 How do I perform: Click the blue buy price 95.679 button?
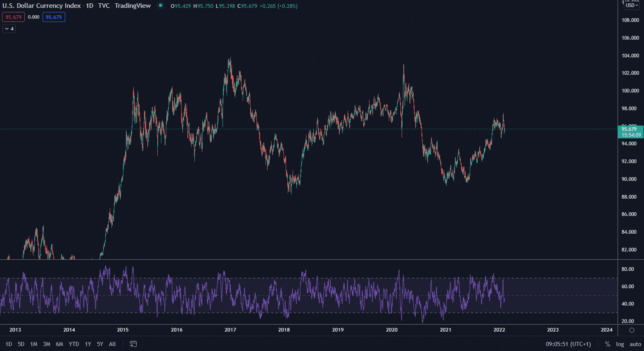pos(54,17)
